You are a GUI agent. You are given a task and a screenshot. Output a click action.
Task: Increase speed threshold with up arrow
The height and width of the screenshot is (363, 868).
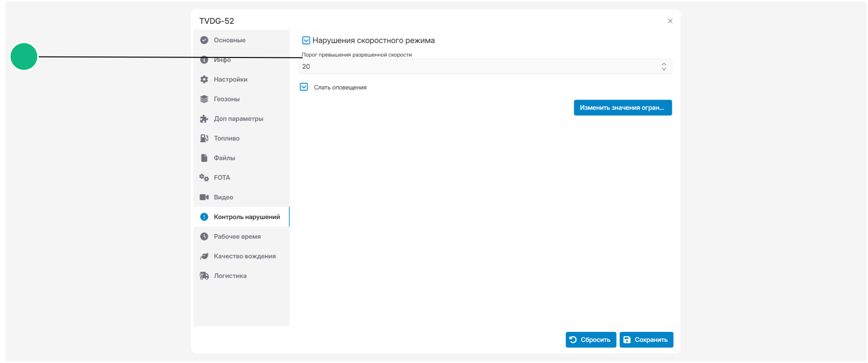(x=664, y=64)
